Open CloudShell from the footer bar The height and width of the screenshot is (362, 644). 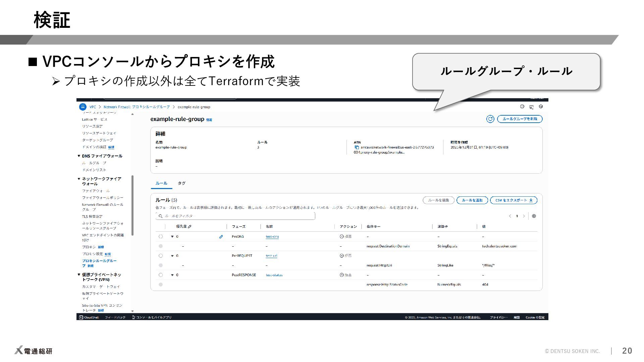[x=89, y=317]
